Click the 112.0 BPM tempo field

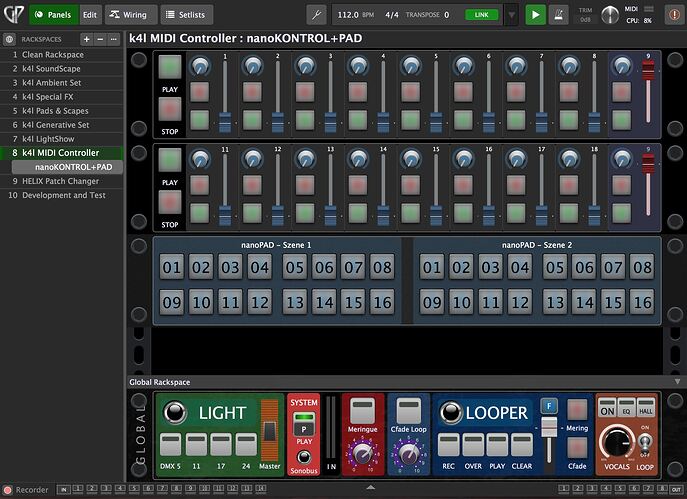pos(355,15)
